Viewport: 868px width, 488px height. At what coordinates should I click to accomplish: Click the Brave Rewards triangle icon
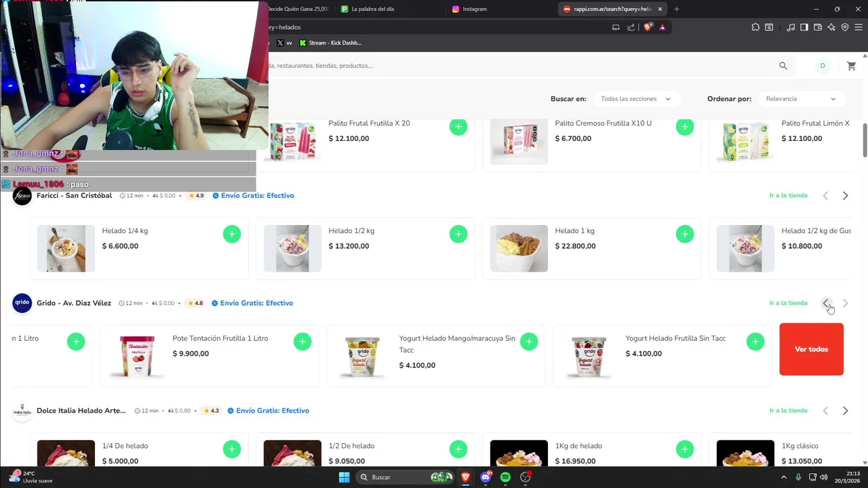[x=663, y=27]
